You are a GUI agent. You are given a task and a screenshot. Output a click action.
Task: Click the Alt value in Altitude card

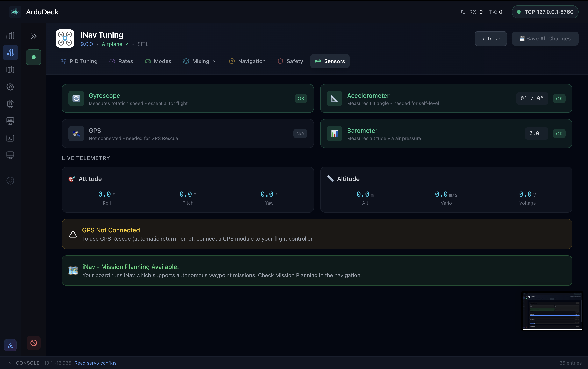pyautogui.click(x=365, y=194)
